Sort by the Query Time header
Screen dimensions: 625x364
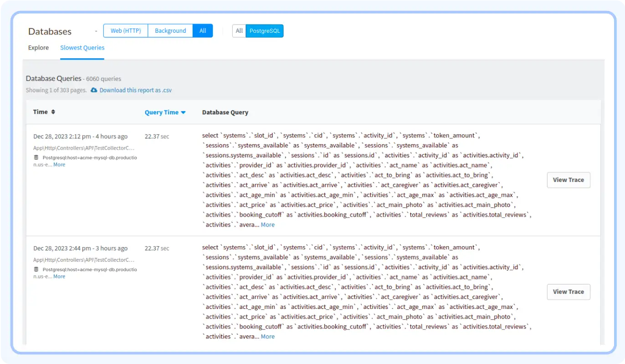coord(162,112)
